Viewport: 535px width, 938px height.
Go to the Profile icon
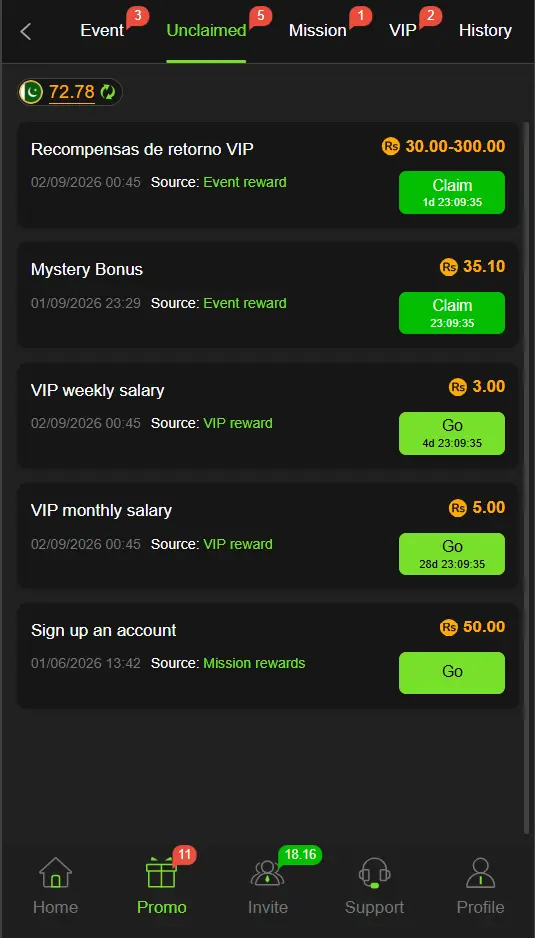481,873
